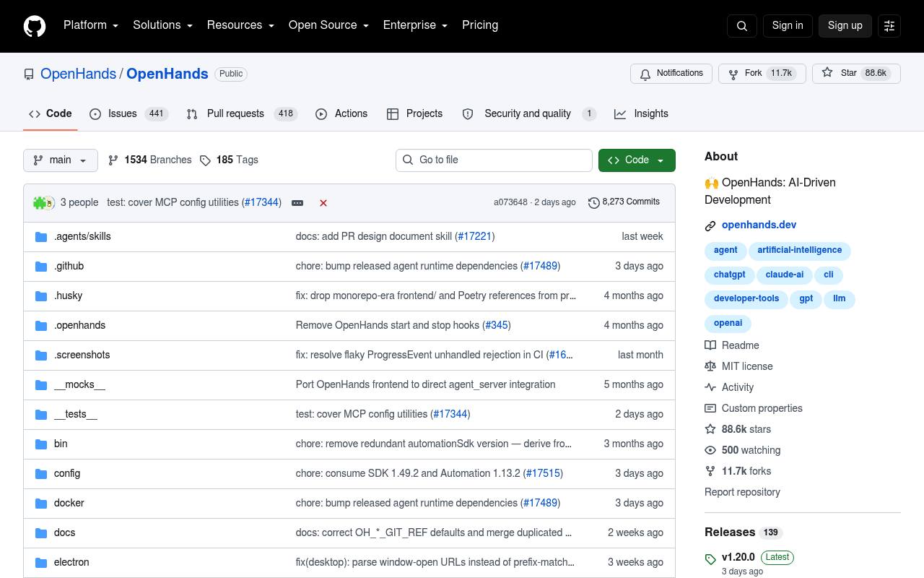Star the OpenHands repository
Image resolution: width=924 pixels, height=578 pixels.
pyautogui.click(x=856, y=74)
